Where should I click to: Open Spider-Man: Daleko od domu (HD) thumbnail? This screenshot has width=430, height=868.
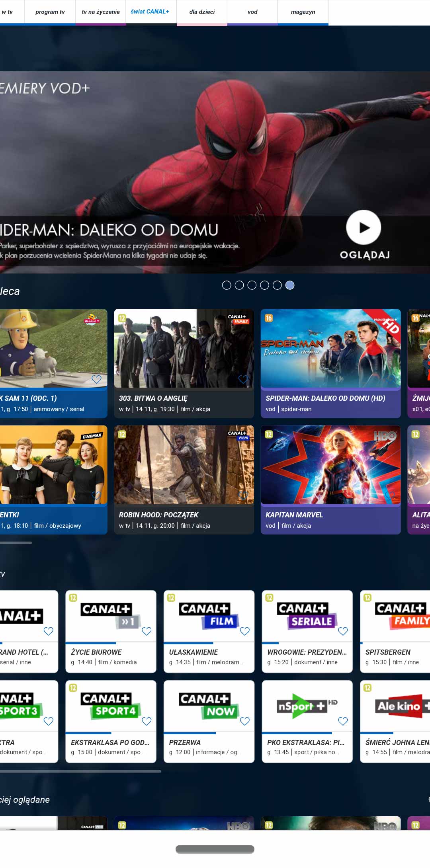pos(330,348)
